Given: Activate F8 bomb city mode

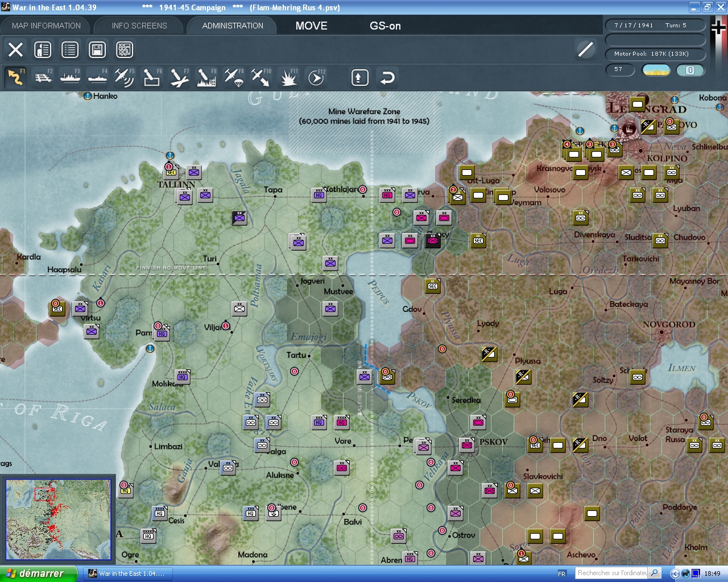Looking at the screenshot, I should tap(206, 77).
